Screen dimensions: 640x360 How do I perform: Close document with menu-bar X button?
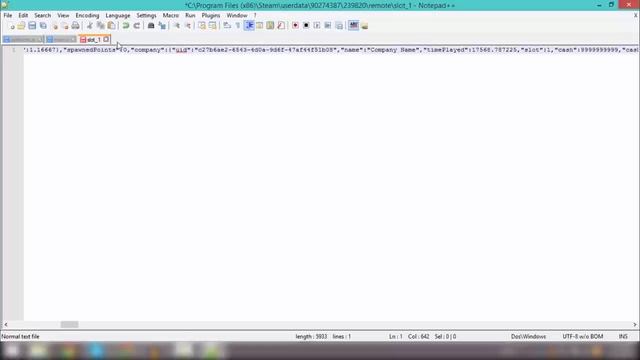[x=636, y=16]
